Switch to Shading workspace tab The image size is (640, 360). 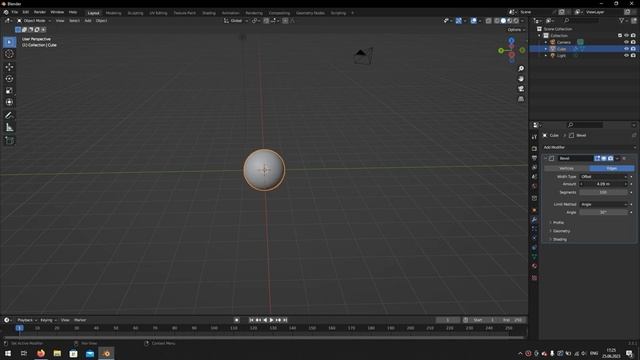(209, 13)
